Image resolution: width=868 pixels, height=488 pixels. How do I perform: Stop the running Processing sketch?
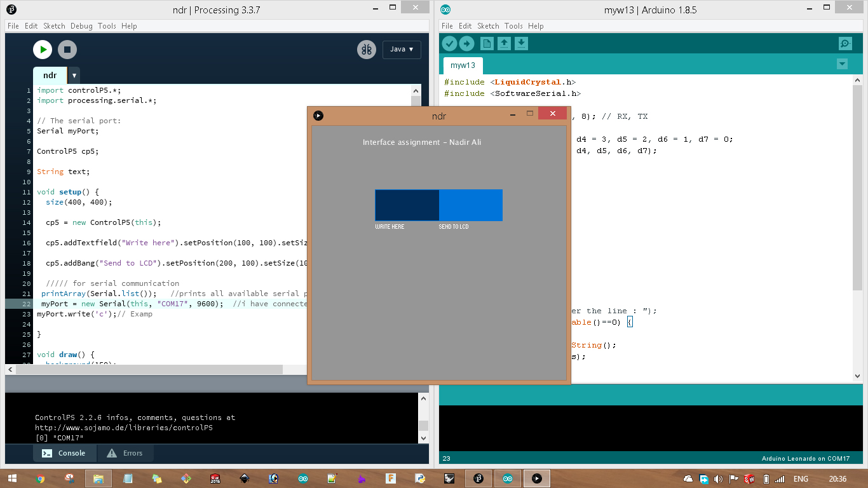pyautogui.click(x=67, y=50)
